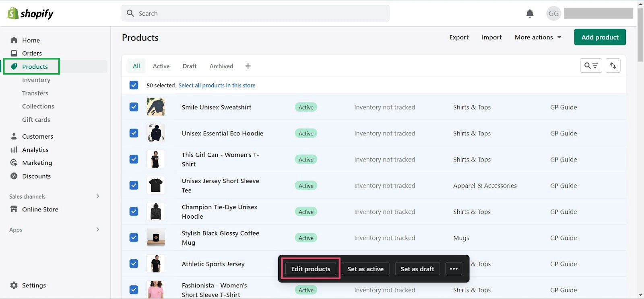
Task: Click the Export button
Action: click(x=459, y=37)
